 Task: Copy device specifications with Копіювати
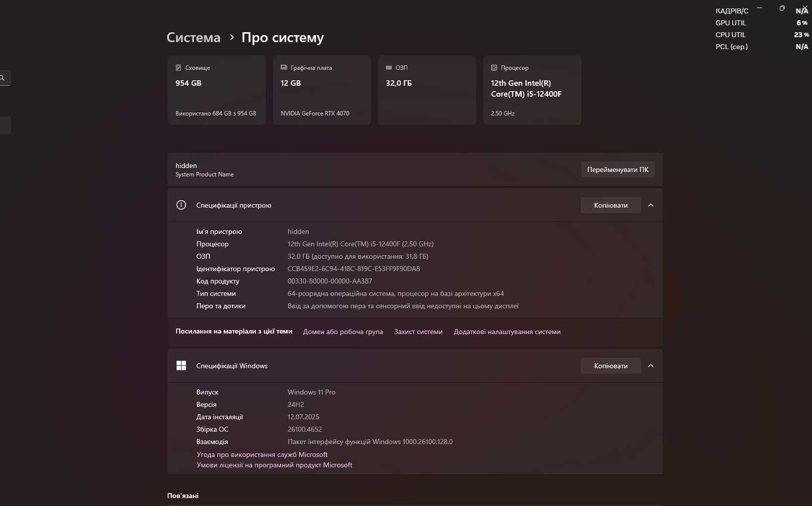[x=611, y=205]
